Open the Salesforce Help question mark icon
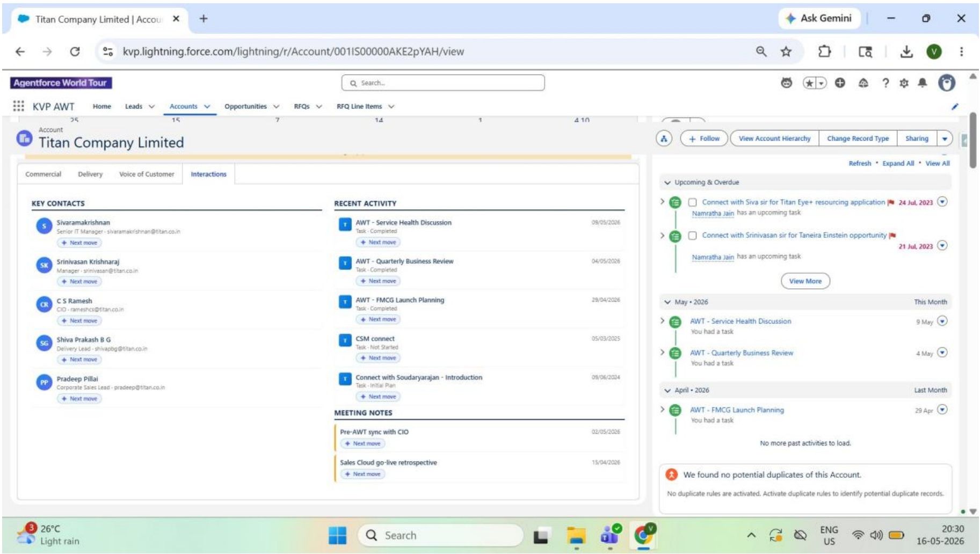 click(885, 83)
